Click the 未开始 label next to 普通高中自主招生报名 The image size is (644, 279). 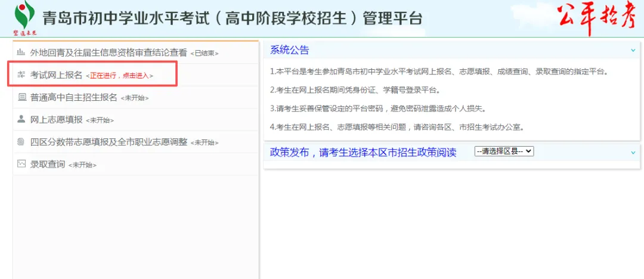tap(134, 98)
